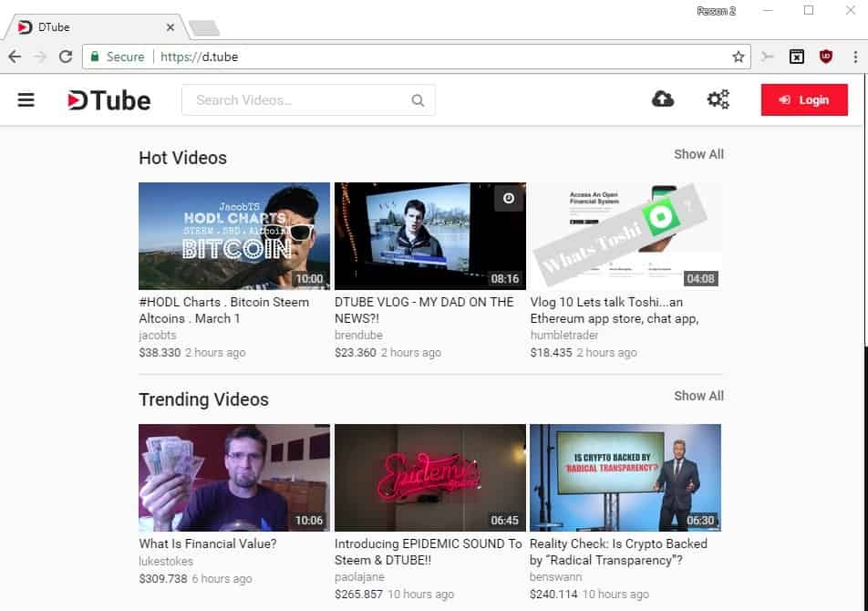Bookmark page with star icon
Viewport: 868px width, 611px height.
[x=738, y=57]
